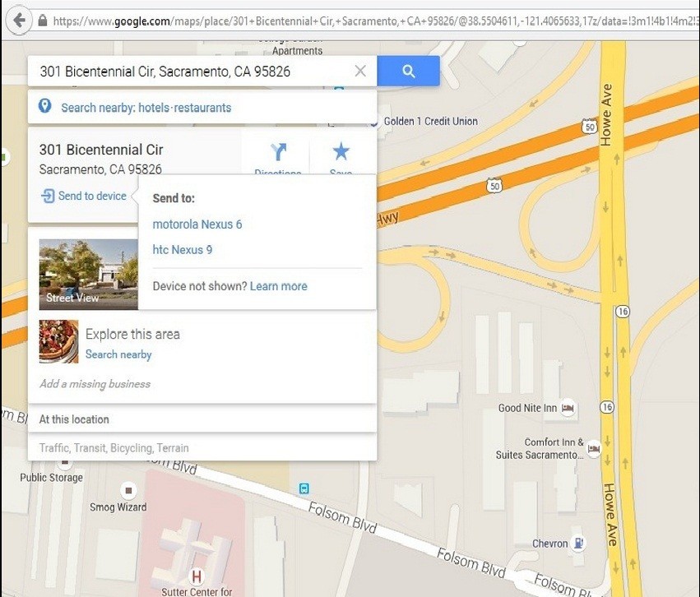This screenshot has height=597, width=700.
Task: Click the Public Storage map marker
Action: pyautogui.click(x=65, y=463)
